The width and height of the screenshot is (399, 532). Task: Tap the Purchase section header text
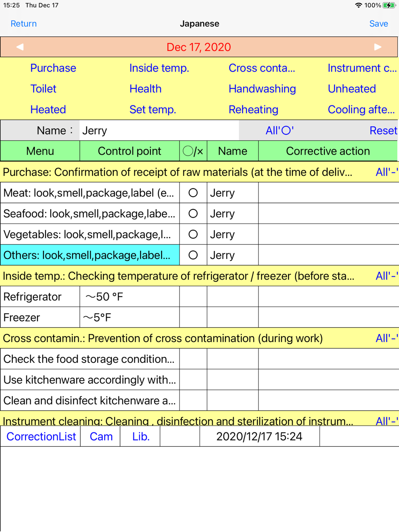[178, 172]
